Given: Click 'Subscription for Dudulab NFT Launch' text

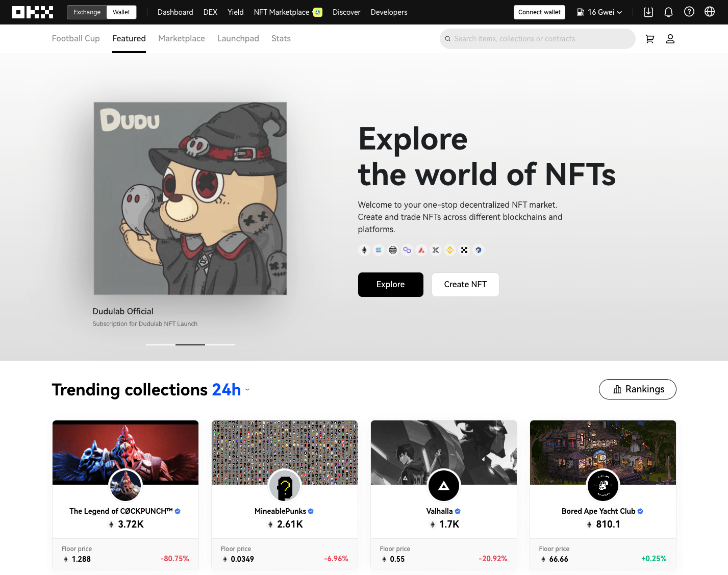Looking at the screenshot, I should pyautogui.click(x=145, y=324).
